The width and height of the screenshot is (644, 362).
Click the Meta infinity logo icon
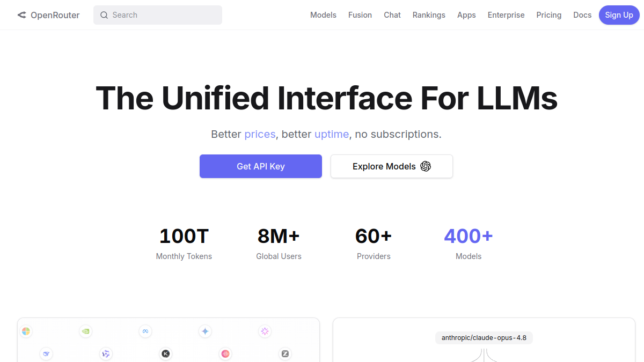[145, 331]
